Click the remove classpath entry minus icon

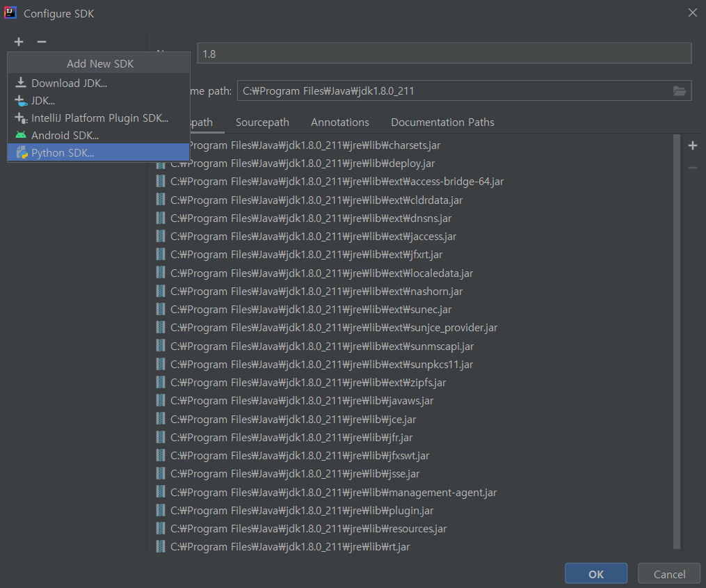(x=693, y=168)
